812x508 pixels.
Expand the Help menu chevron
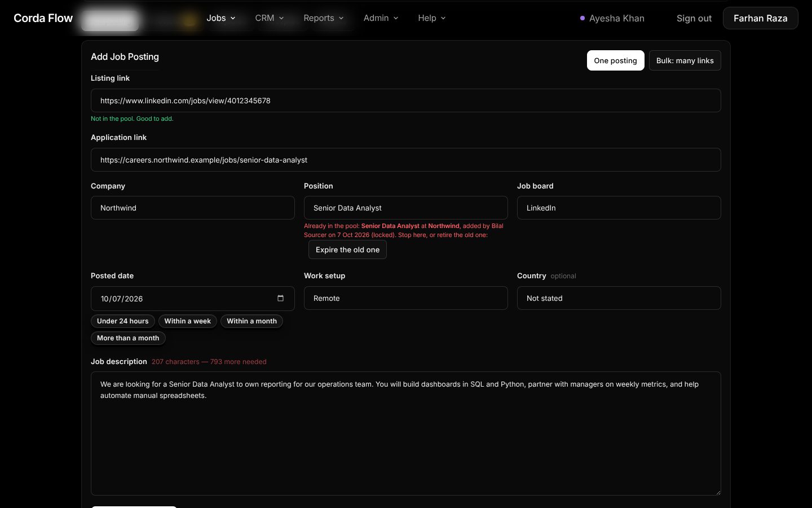point(443,18)
